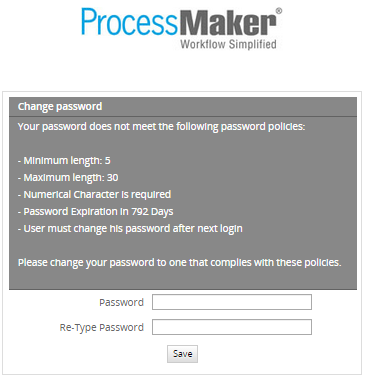The image size is (365, 381).
Task: Focus the Re-Type Password input field
Action: tap(232, 327)
